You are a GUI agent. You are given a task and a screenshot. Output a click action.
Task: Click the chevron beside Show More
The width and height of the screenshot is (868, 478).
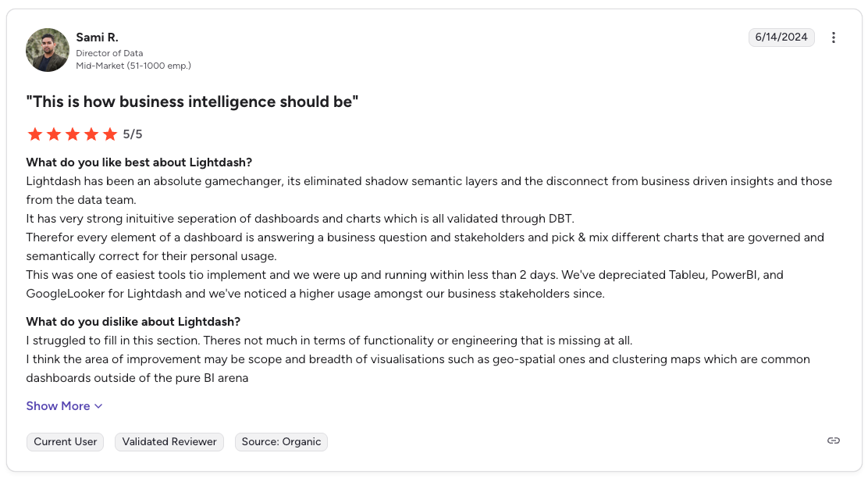point(98,407)
